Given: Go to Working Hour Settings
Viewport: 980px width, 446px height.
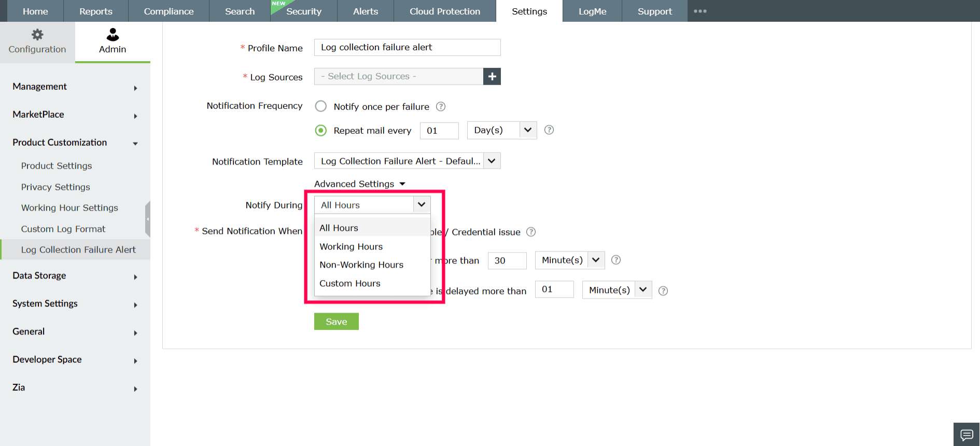Looking at the screenshot, I should point(69,208).
